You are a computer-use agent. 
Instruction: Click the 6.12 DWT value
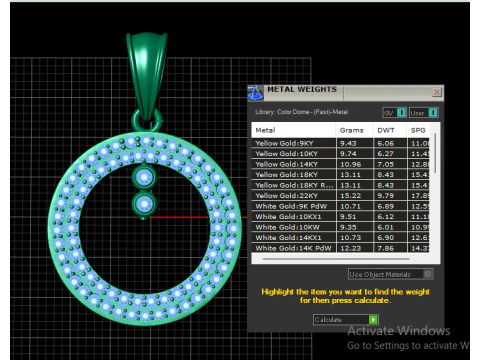coord(386,217)
